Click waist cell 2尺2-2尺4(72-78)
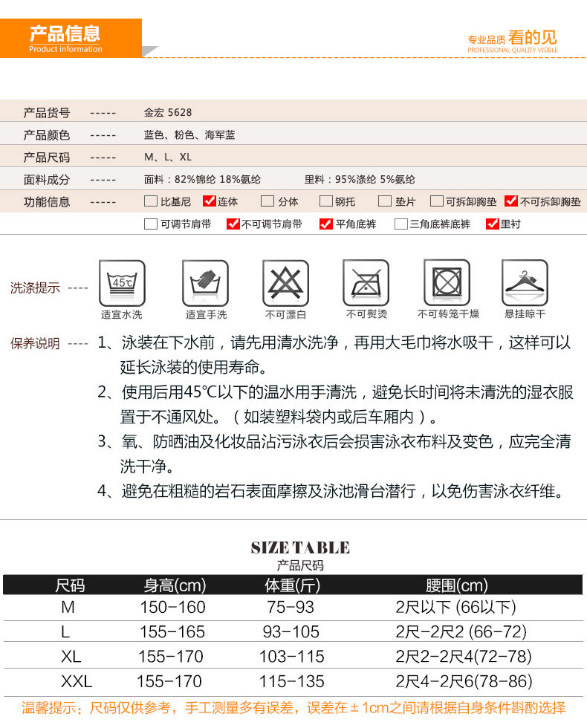The width and height of the screenshot is (587, 728). tap(464, 657)
